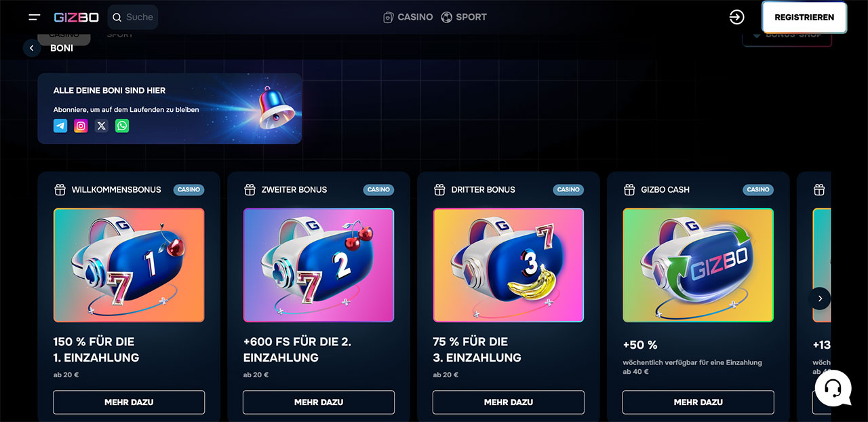
Task: Click MEHR DAZU under Willkommensbonus
Action: coord(129,402)
